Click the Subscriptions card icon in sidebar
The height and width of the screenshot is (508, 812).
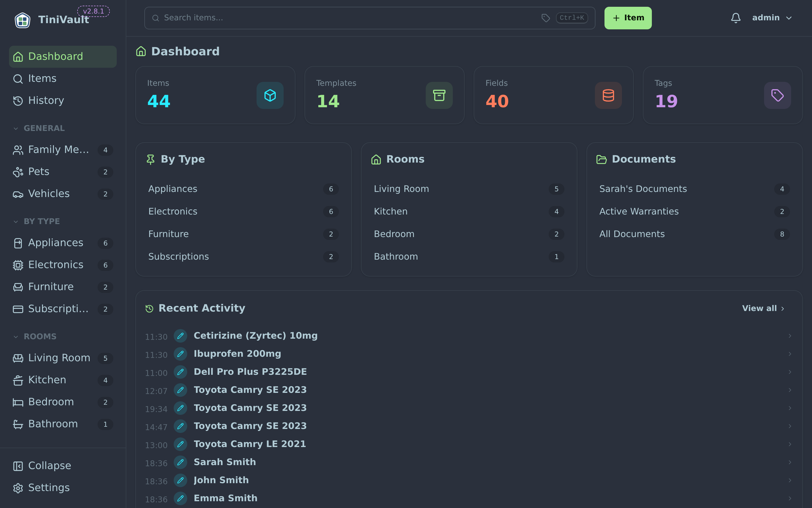coord(18,309)
